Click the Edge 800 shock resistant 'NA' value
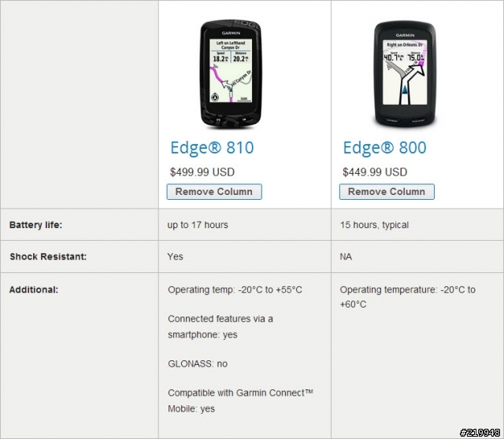Viewport: 504px width, 439px height. [346, 256]
